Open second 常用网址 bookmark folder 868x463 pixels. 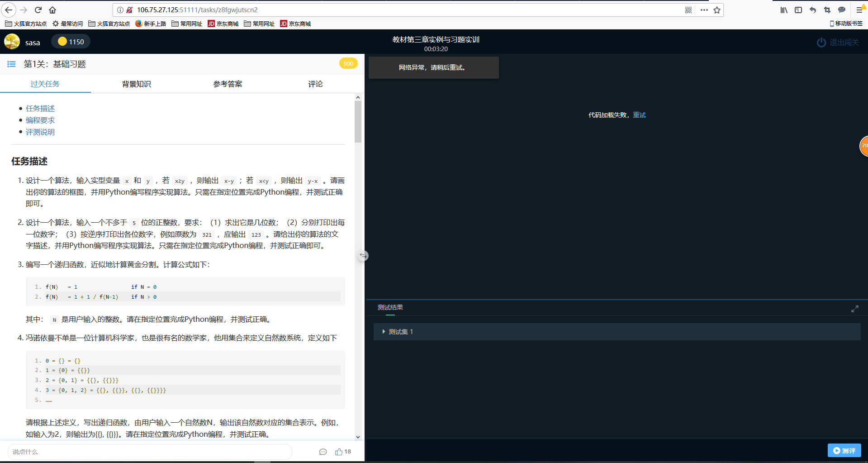[259, 24]
